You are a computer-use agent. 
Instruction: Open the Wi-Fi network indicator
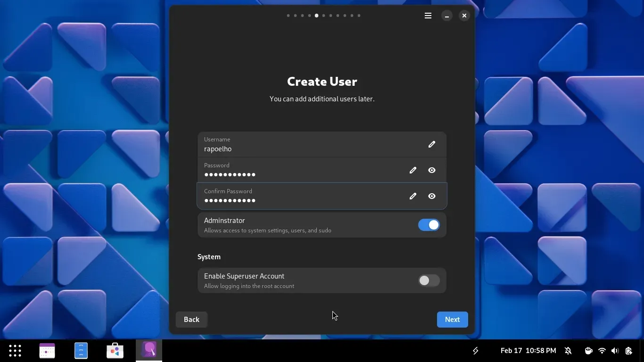point(602,351)
